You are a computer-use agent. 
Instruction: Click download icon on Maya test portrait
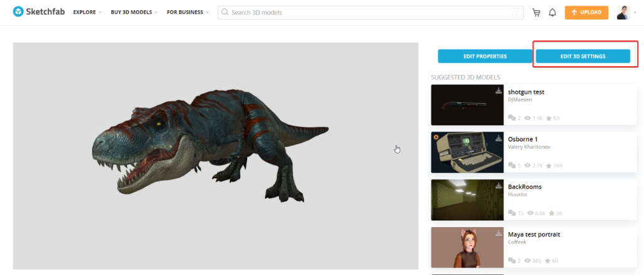click(499, 233)
